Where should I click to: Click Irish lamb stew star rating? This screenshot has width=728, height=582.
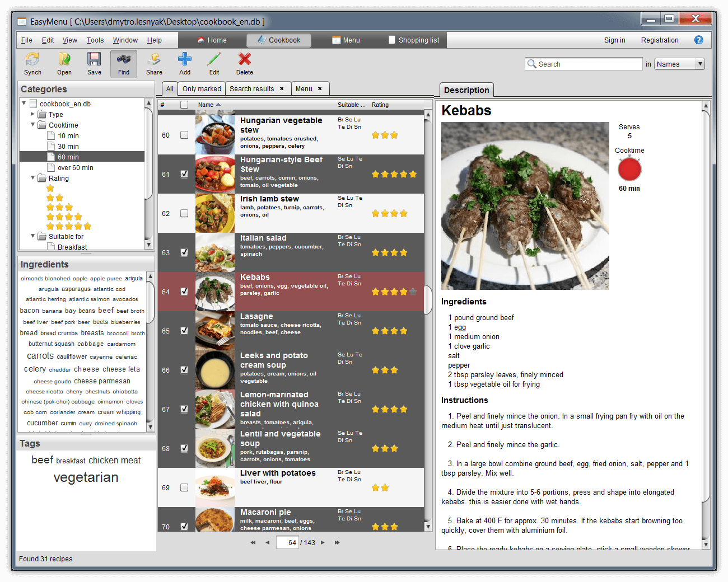click(389, 213)
